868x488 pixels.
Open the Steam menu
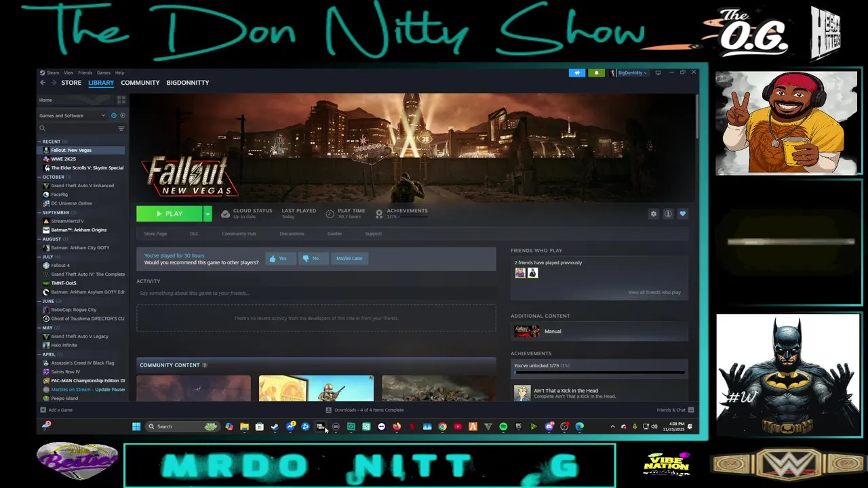coord(52,73)
